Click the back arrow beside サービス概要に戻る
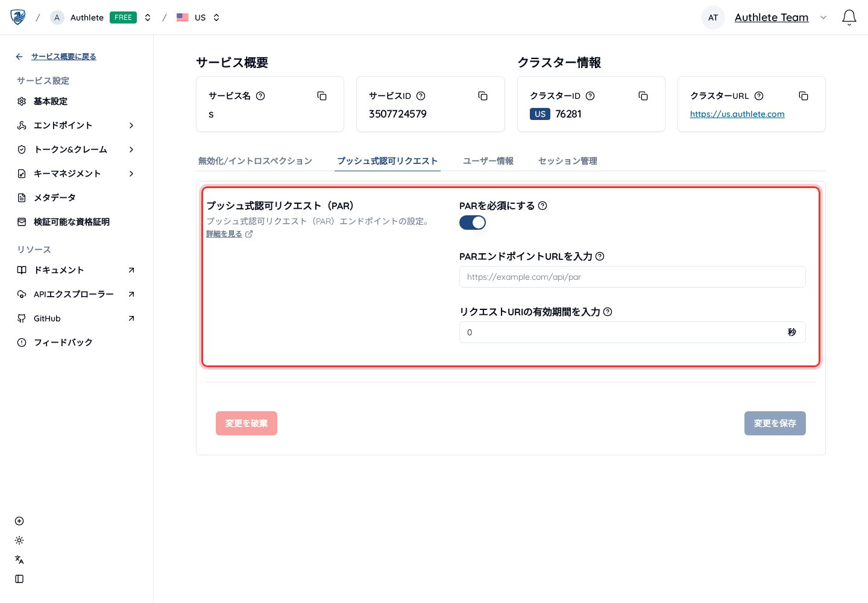The width and height of the screenshot is (868, 603). (x=19, y=57)
